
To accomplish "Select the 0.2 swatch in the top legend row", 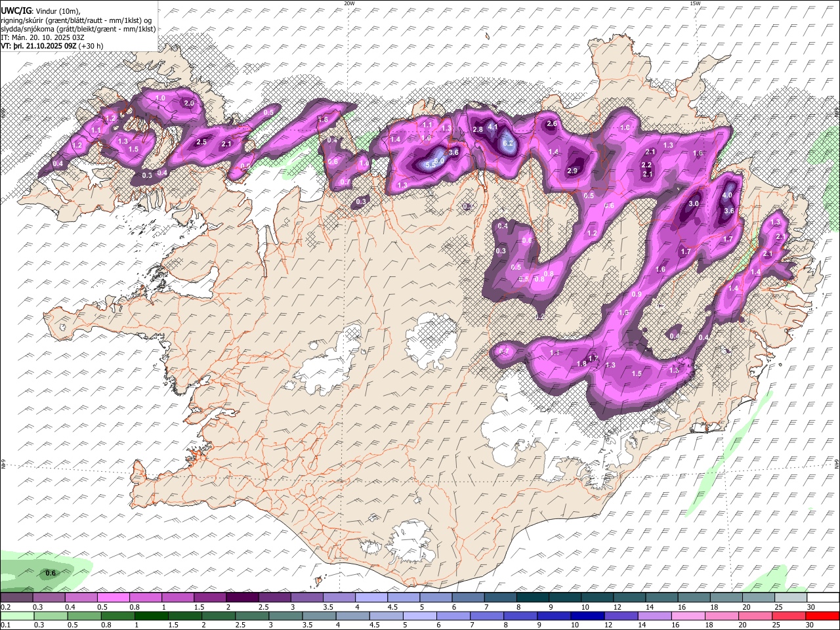I will click(16, 597).
